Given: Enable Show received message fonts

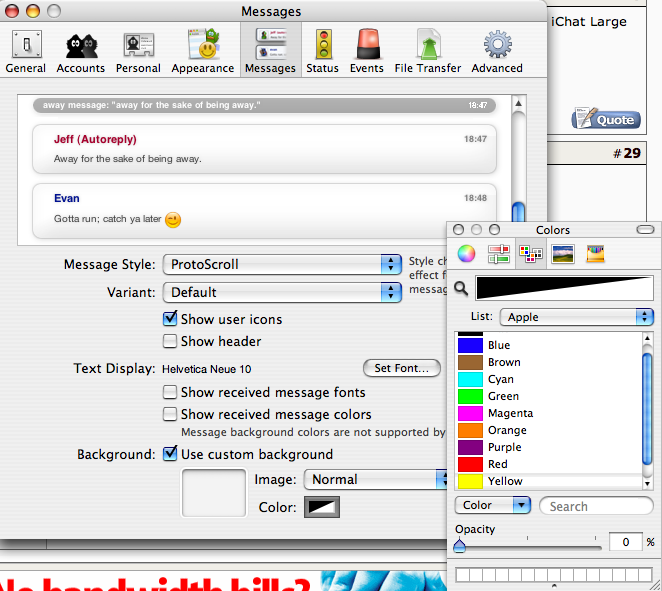Looking at the screenshot, I should (170, 392).
